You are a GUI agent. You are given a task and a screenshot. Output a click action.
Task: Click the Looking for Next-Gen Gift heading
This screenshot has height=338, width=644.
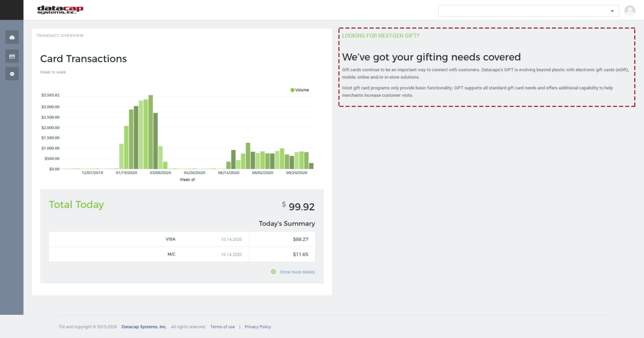coord(380,36)
